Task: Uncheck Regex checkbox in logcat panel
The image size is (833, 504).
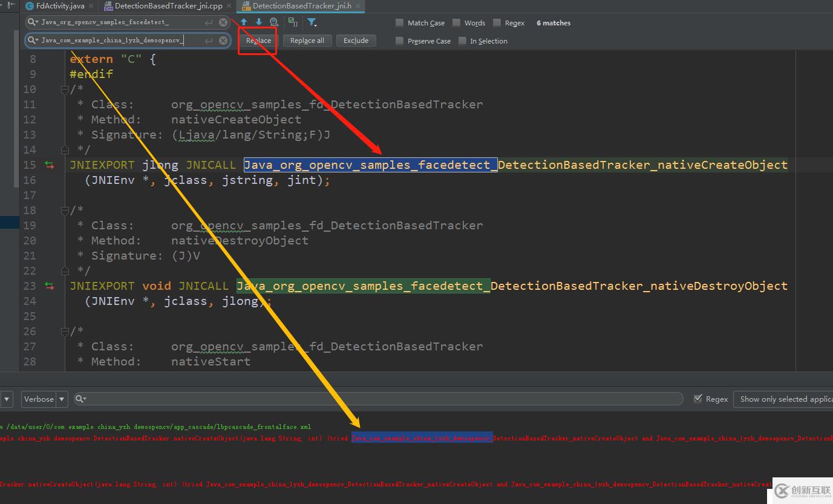Action: 698,399
